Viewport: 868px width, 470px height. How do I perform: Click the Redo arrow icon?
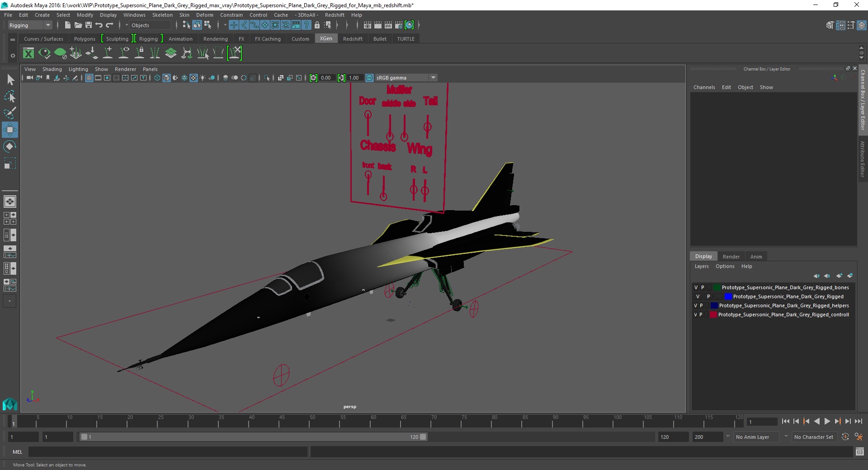(x=109, y=25)
